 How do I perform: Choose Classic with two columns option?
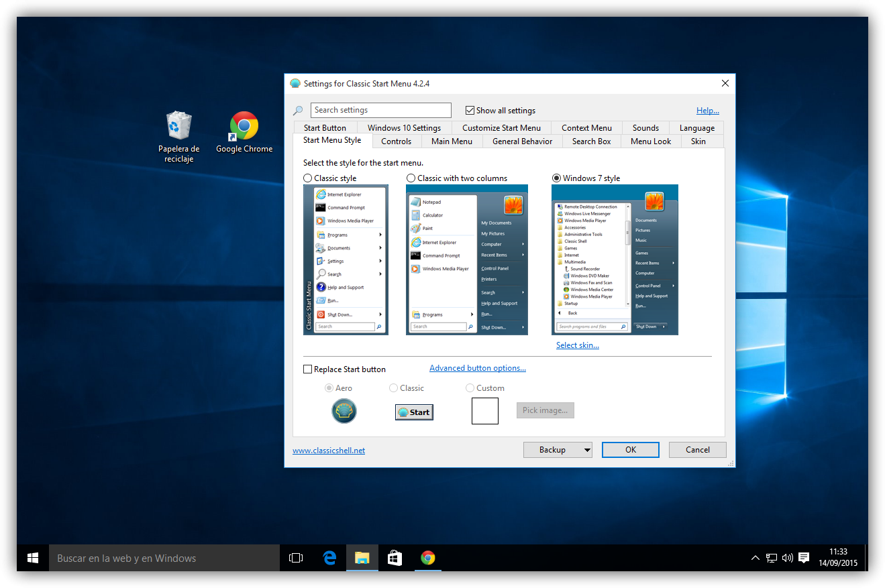coord(411,178)
